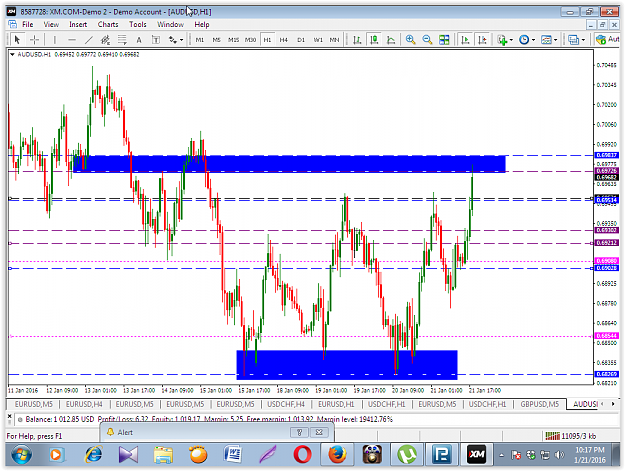Click the Indicators list icon
The width and height of the screenshot is (625, 471).
pos(502,39)
